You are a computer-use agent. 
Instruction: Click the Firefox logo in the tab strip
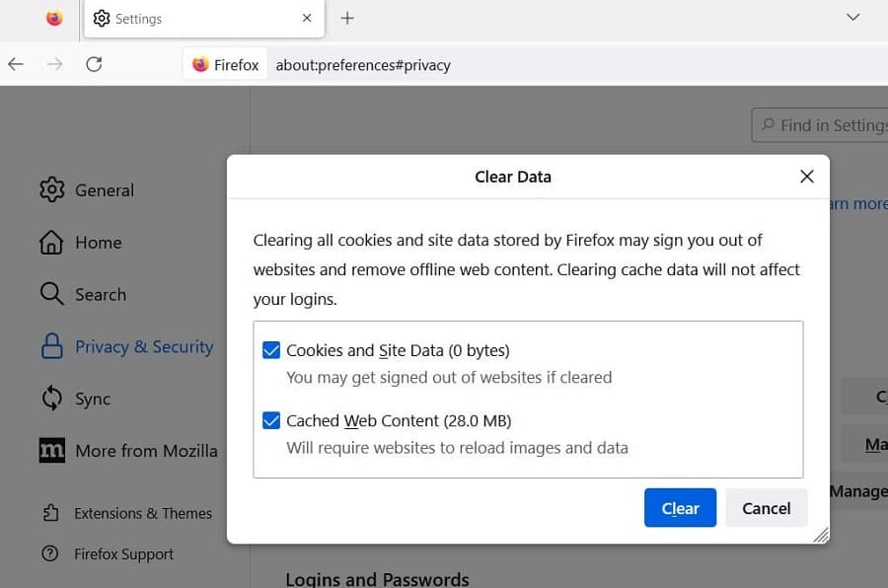tap(54, 18)
